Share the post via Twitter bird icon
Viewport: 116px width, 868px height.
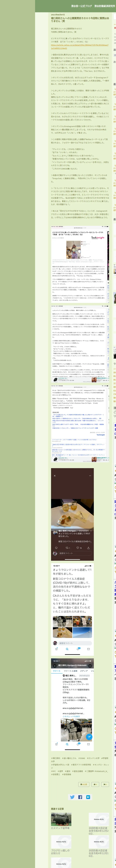coord(72,797)
